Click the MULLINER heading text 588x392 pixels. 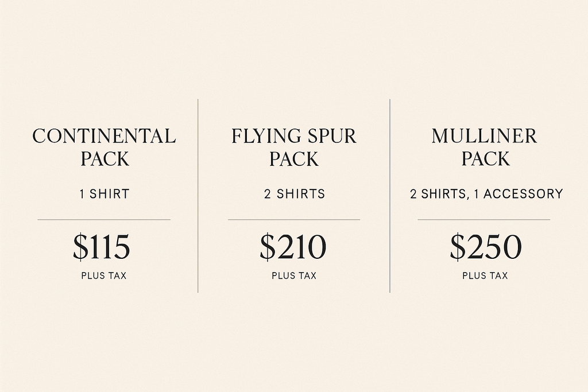484,137
